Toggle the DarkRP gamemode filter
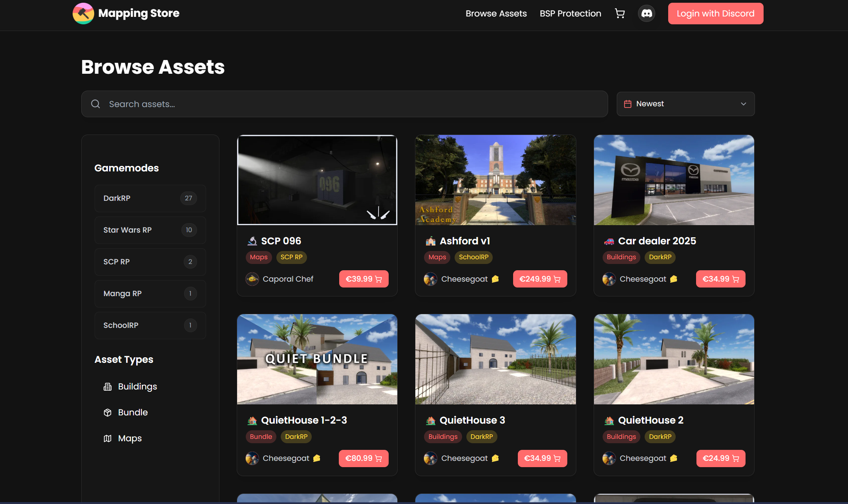 tap(150, 198)
